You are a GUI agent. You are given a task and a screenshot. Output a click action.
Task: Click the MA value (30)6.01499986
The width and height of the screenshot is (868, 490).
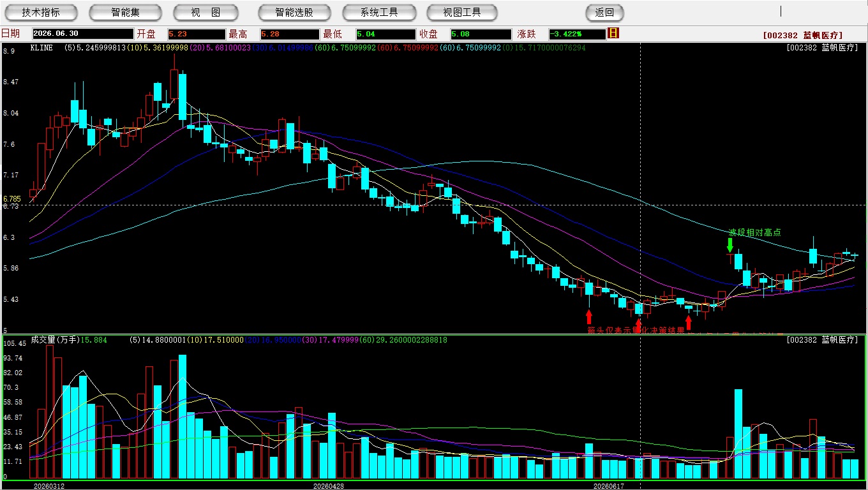[282, 47]
